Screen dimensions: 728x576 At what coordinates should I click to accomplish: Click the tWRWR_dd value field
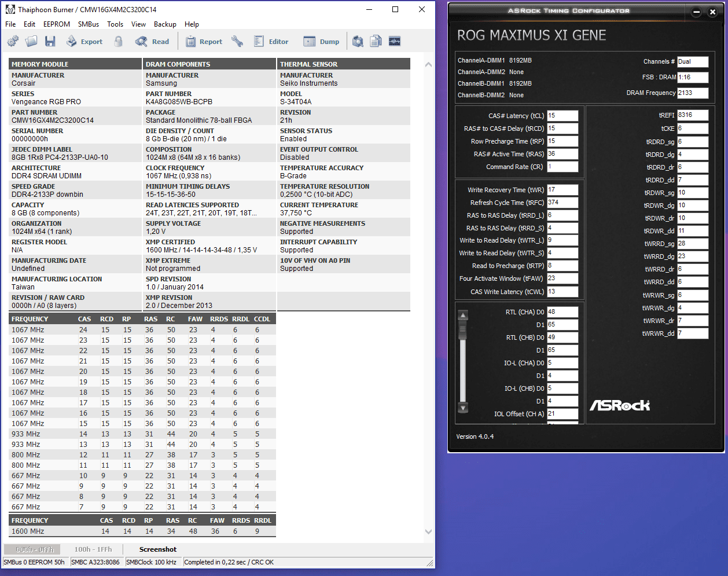[x=693, y=333]
